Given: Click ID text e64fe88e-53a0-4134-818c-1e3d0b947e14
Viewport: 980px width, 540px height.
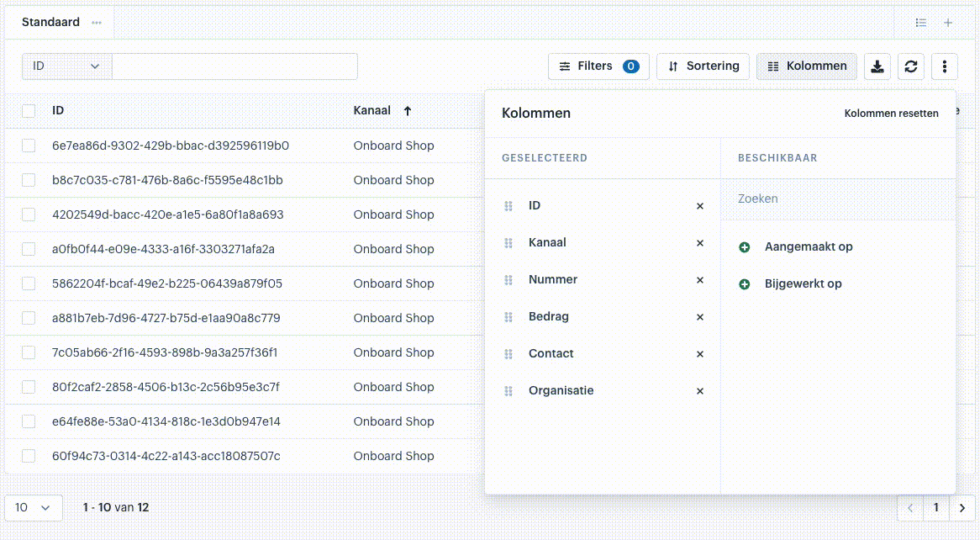Looking at the screenshot, I should (x=166, y=421).
